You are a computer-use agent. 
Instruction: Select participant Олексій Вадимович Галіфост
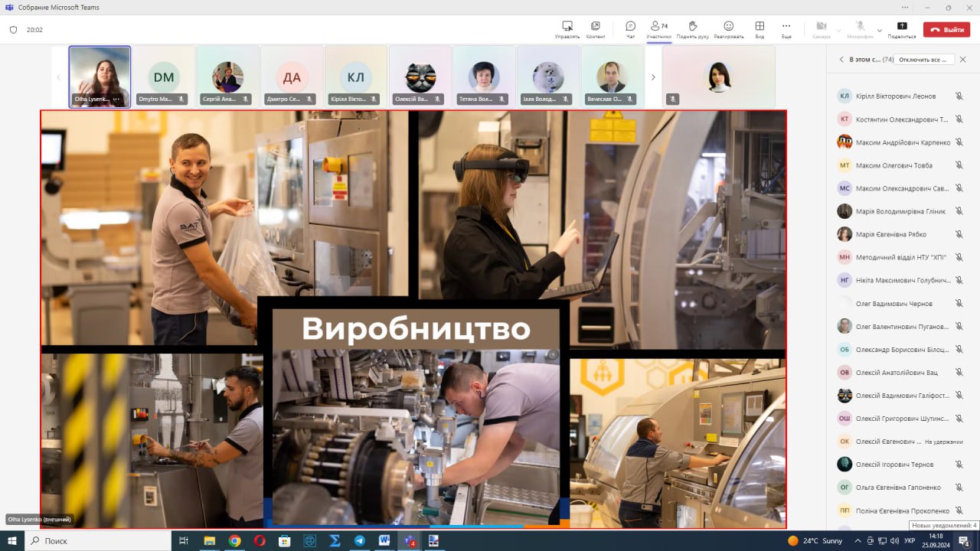900,395
